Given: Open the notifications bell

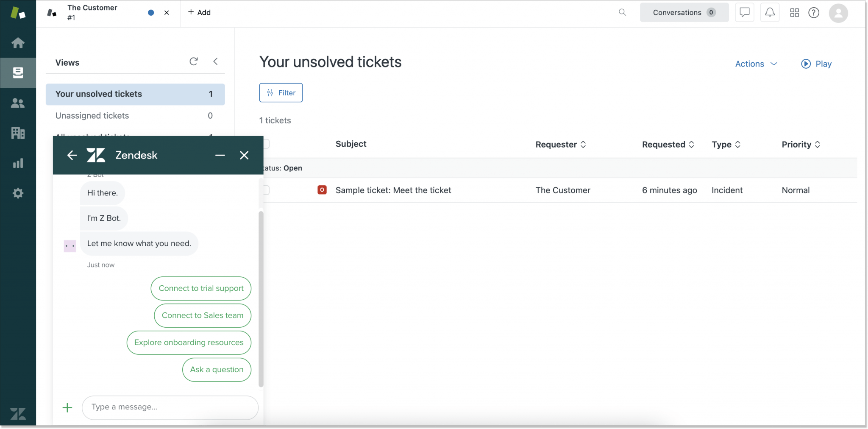Looking at the screenshot, I should pyautogui.click(x=770, y=12).
